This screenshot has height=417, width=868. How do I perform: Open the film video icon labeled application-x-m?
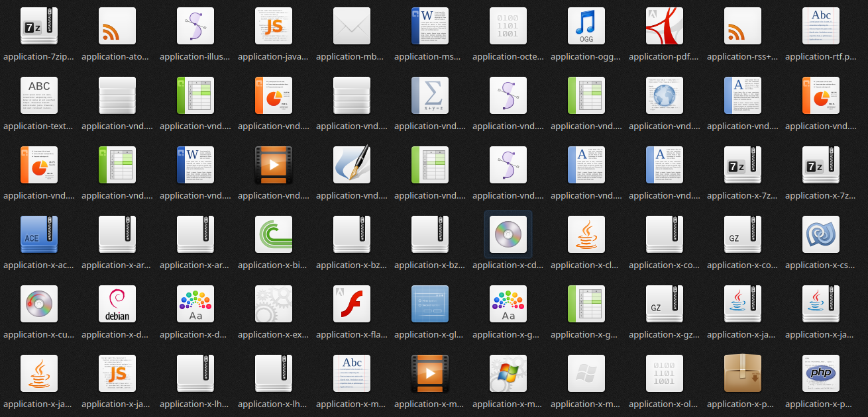point(430,373)
